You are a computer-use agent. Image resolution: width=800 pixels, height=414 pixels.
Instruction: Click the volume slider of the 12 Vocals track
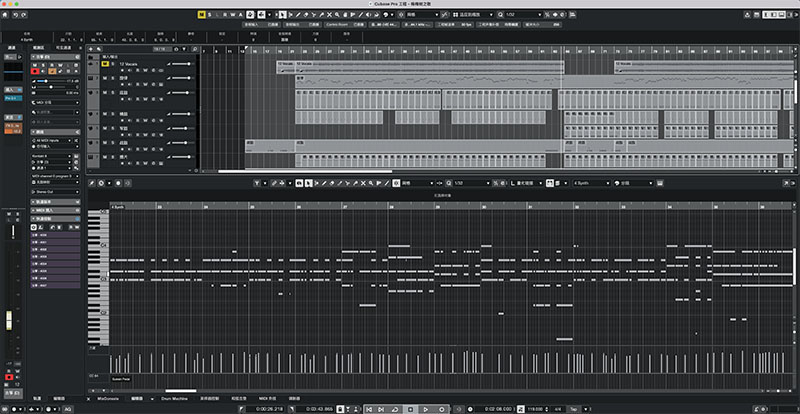click(181, 64)
